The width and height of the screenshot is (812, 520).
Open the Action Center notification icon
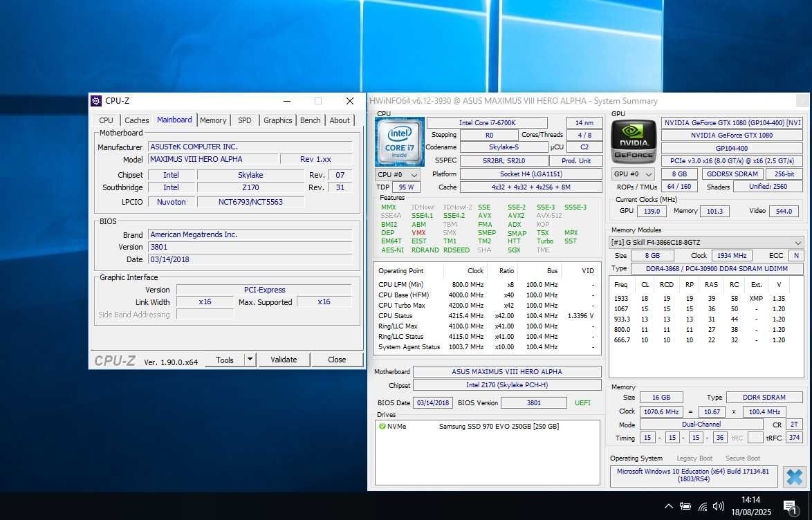click(790, 506)
